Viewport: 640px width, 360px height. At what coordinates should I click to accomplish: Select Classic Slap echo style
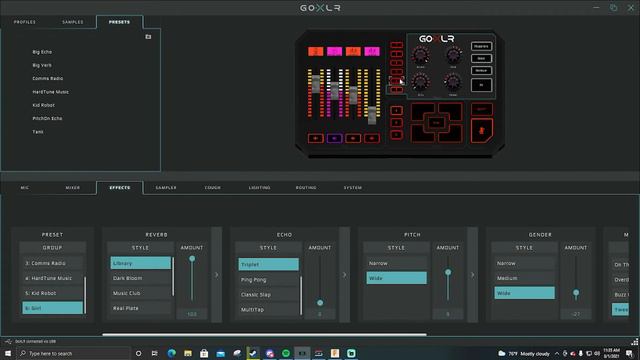(268, 294)
